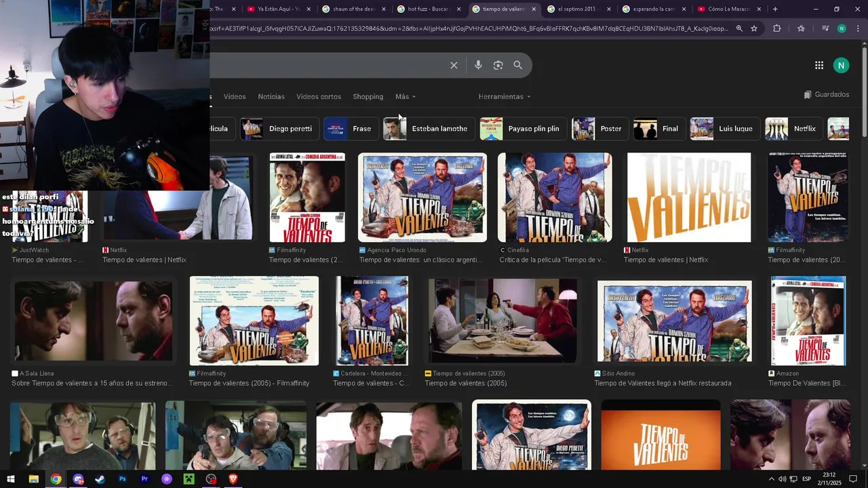Open the Chrome three-dot menu
The height and width of the screenshot is (488, 868).
coord(858,28)
